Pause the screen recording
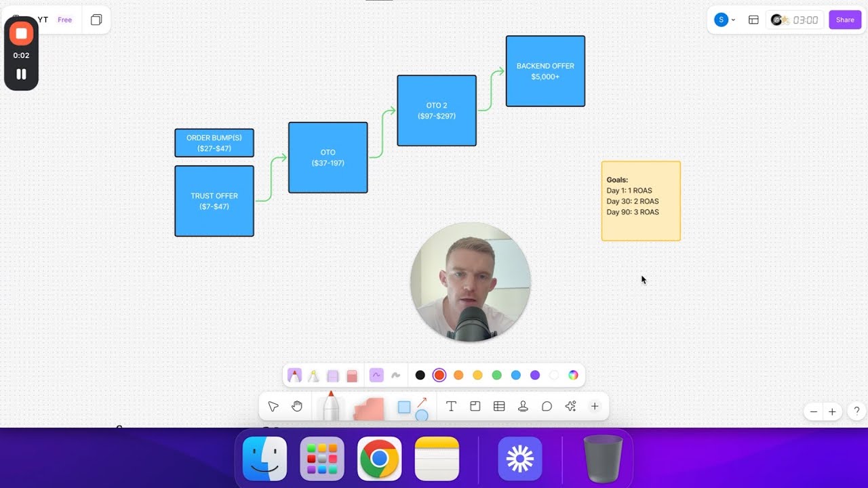868x488 pixels. coord(21,74)
